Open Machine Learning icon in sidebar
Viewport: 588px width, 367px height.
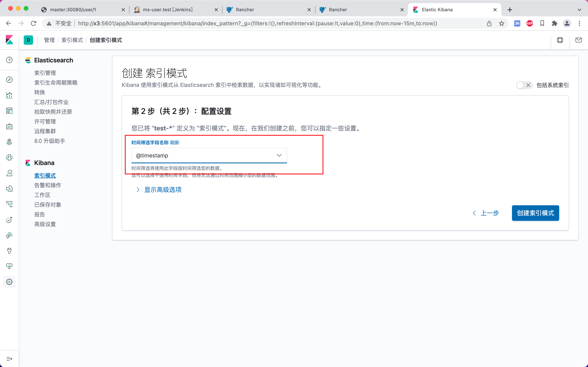[9, 157]
